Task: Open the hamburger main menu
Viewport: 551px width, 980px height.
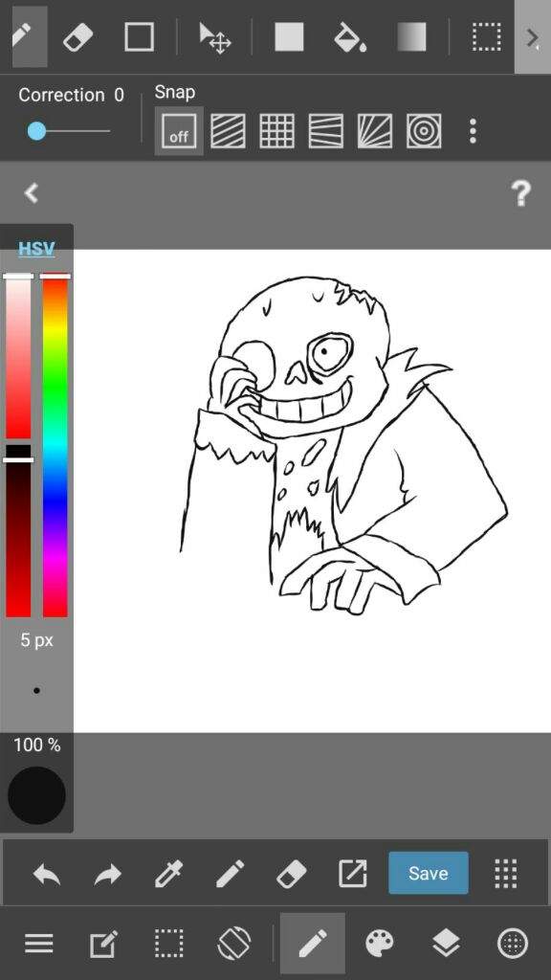Action: point(38,944)
